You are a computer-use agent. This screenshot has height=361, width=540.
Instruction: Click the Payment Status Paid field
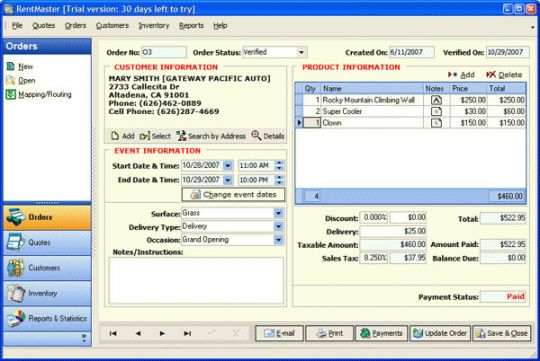pos(503,297)
